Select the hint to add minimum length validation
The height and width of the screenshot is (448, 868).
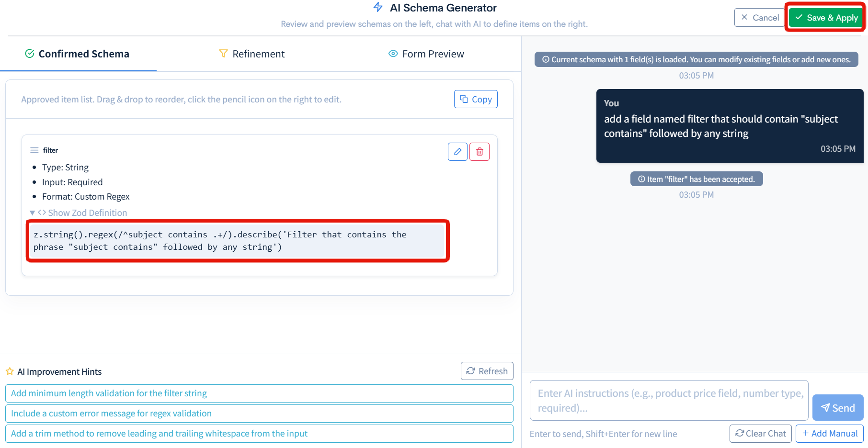pyautogui.click(x=259, y=393)
